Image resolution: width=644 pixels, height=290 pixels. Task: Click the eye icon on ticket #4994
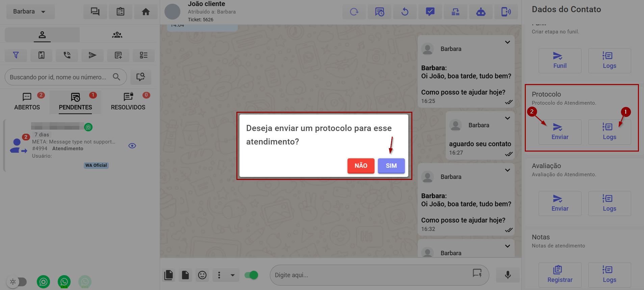pyautogui.click(x=132, y=146)
